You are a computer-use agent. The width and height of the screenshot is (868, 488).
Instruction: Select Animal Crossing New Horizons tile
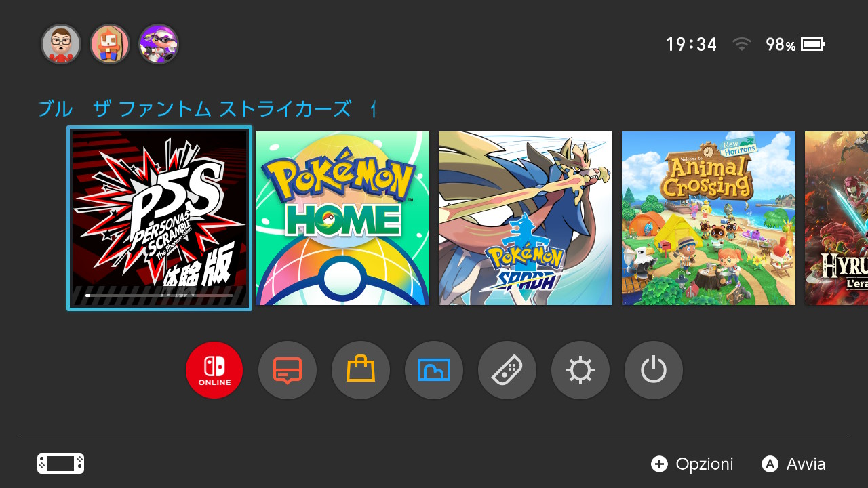[709, 218]
